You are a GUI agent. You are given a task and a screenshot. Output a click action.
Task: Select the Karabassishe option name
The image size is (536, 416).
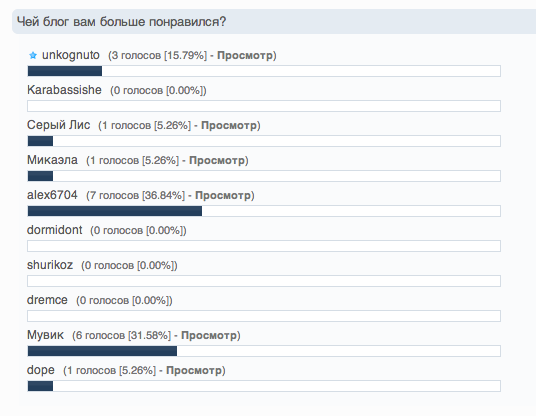tap(64, 90)
